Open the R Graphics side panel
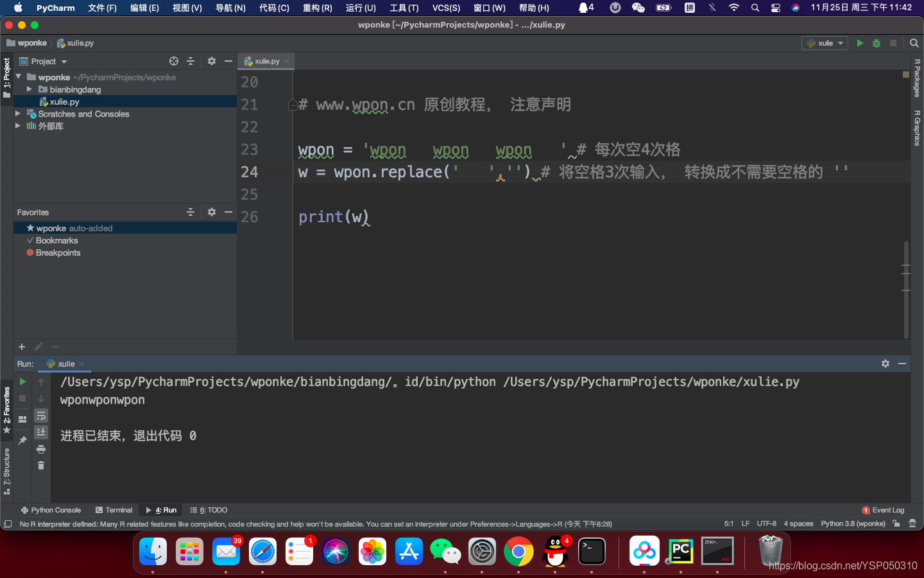924x578 pixels. point(917,128)
